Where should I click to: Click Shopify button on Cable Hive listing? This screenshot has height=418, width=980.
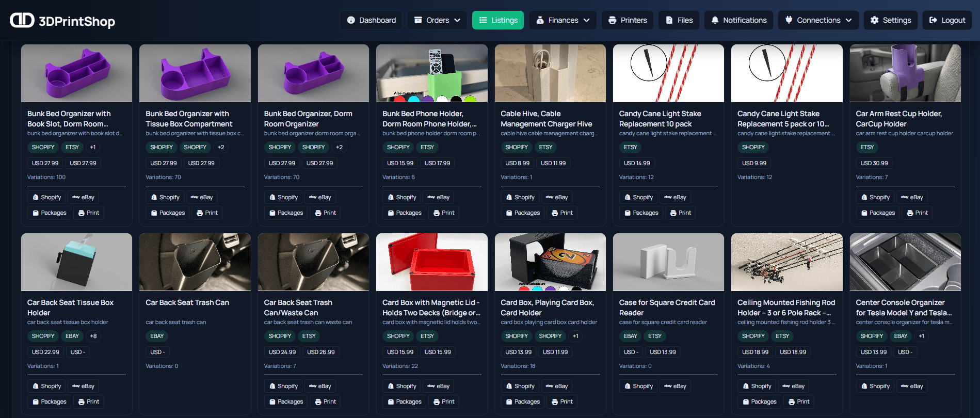(520, 197)
